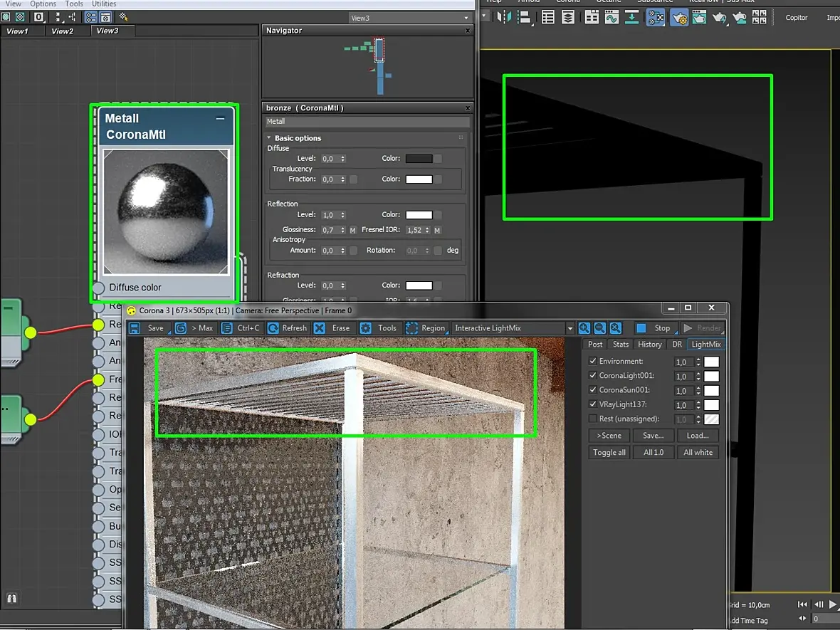Screen dimensions: 840x630
Task: Open the View3 dropdown in material editor
Action: pos(411,18)
